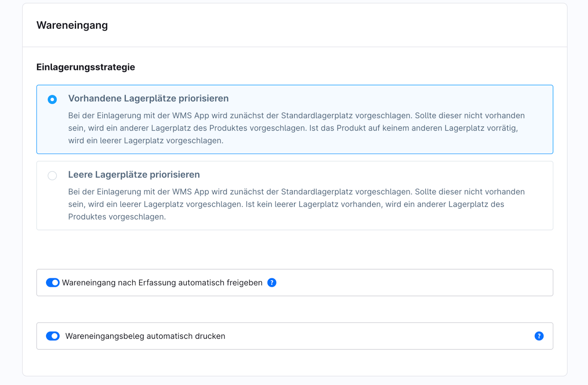Image resolution: width=588 pixels, height=385 pixels.
Task: Open help icon for automatic receipt printing
Action: point(539,336)
